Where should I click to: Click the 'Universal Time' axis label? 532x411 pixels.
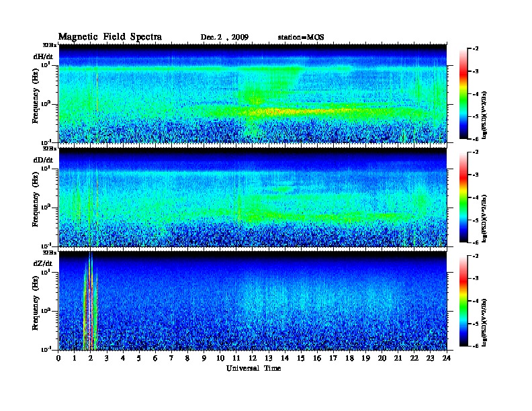tap(253, 368)
